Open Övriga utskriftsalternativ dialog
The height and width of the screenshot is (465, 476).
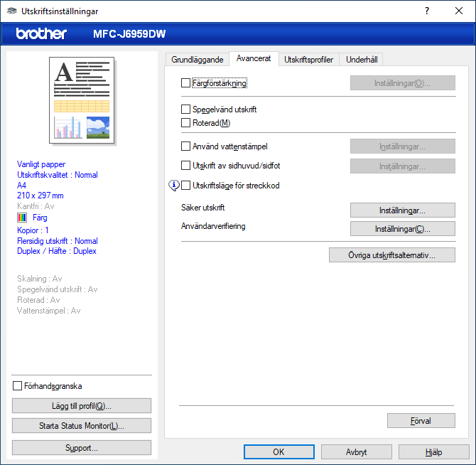392,255
